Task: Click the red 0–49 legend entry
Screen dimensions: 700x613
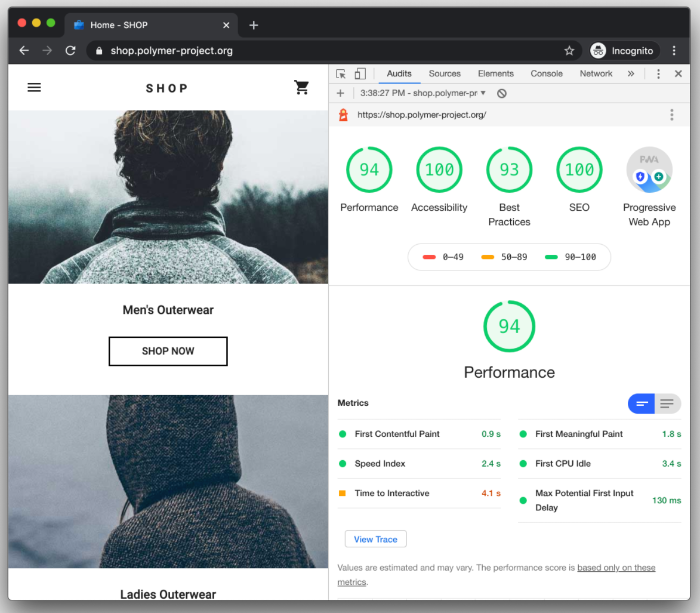Action: (443, 257)
